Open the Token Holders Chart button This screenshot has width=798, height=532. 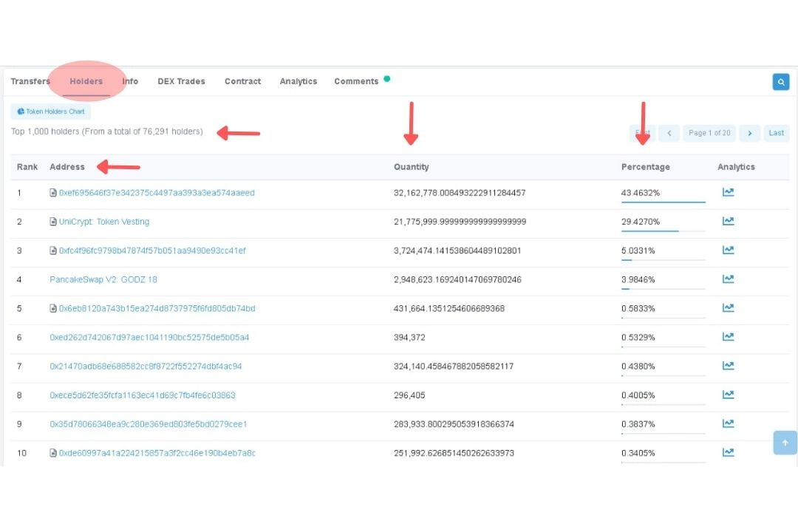(51, 112)
